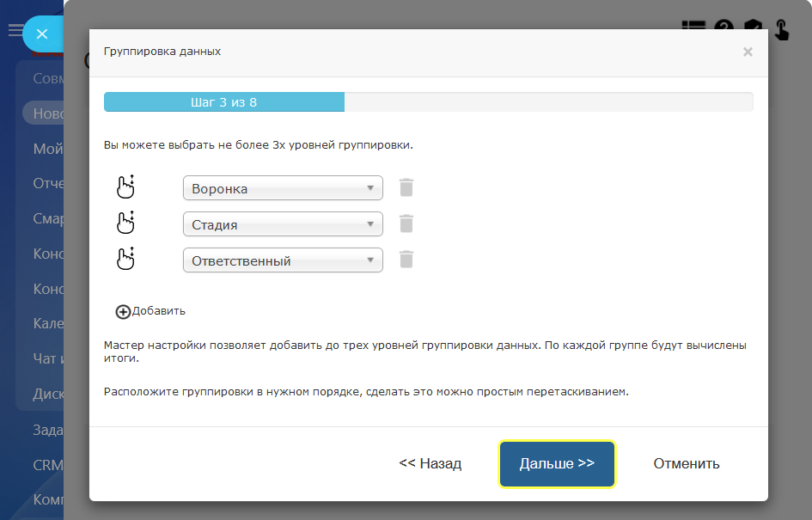Image resolution: width=812 pixels, height=520 pixels.
Task: Delete the Воронка grouping level
Action: click(406, 187)
